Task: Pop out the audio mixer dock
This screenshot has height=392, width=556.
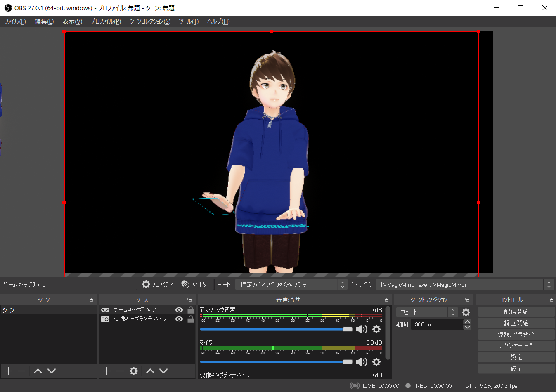Action: tap(386, 300)
